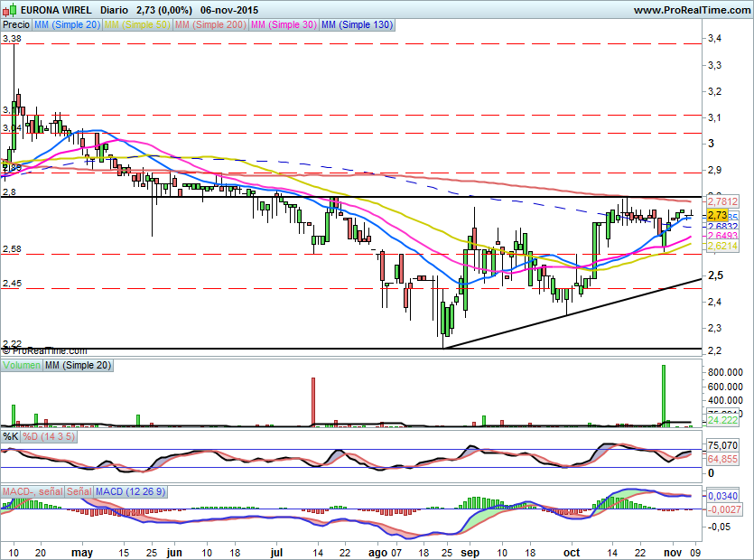Screen dimensions: 754x560
Task: Select the %K stochastic label
Action: pos(11,437)
